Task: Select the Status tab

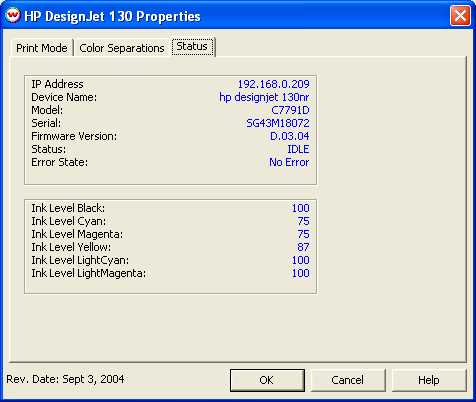Action: click(x=192, y=46)
